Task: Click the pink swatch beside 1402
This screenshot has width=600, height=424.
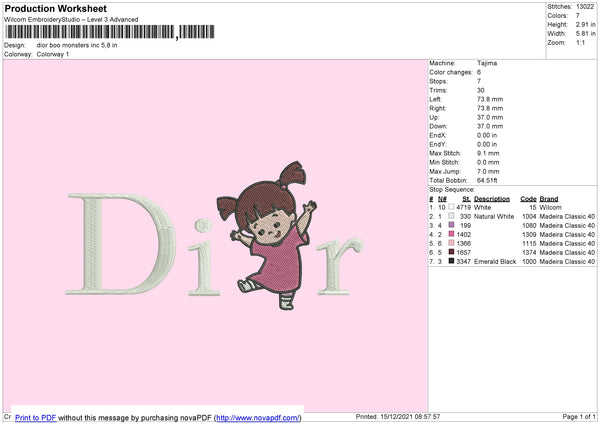Action: point(451,234)
